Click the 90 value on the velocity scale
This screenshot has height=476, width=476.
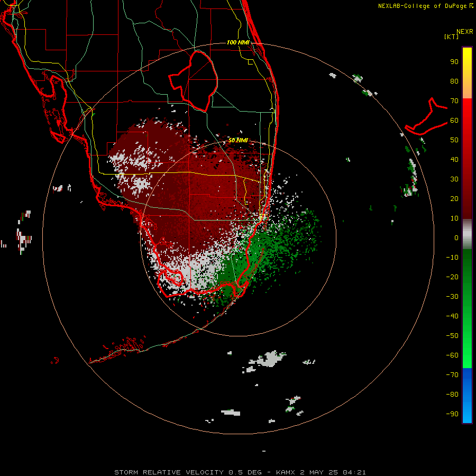(x=454, y=62)
